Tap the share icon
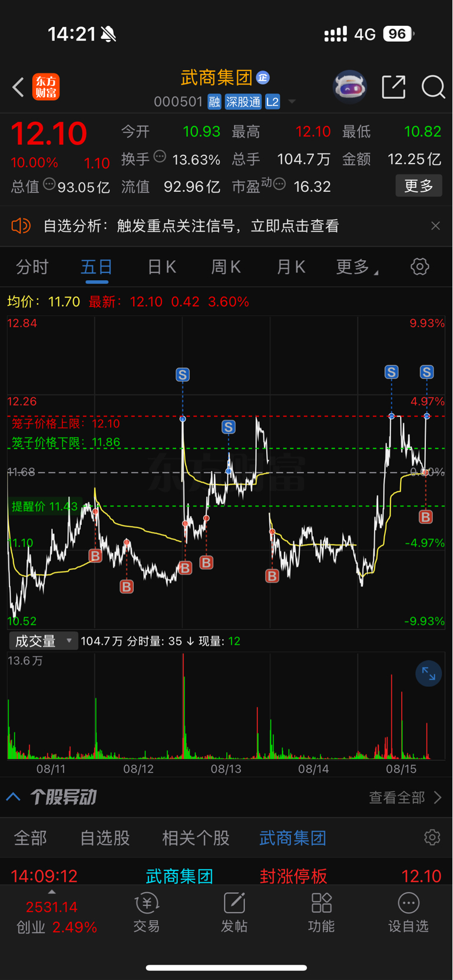 tap(394, 87)
